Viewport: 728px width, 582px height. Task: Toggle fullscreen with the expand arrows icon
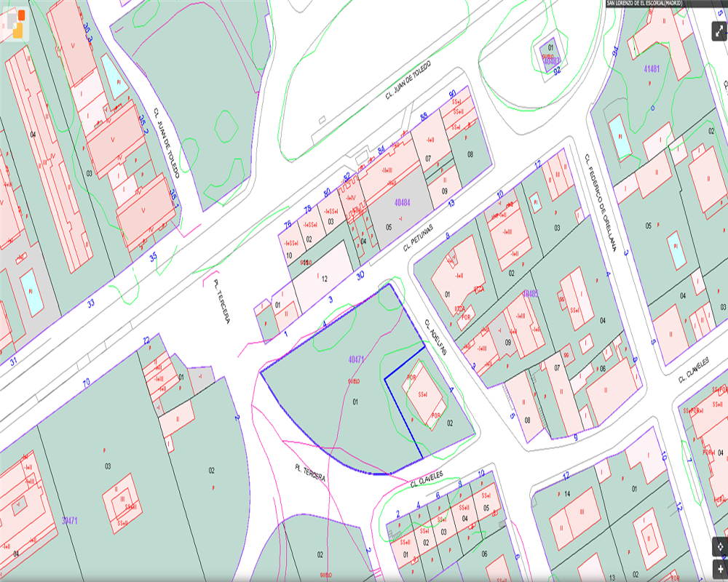[x=719, y=31]
